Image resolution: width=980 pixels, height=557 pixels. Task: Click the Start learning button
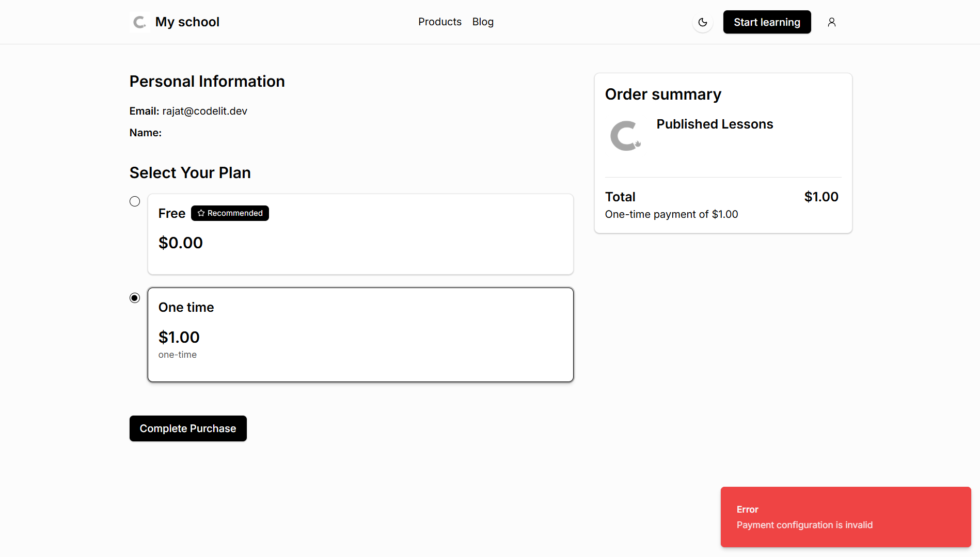pos(767,22)
